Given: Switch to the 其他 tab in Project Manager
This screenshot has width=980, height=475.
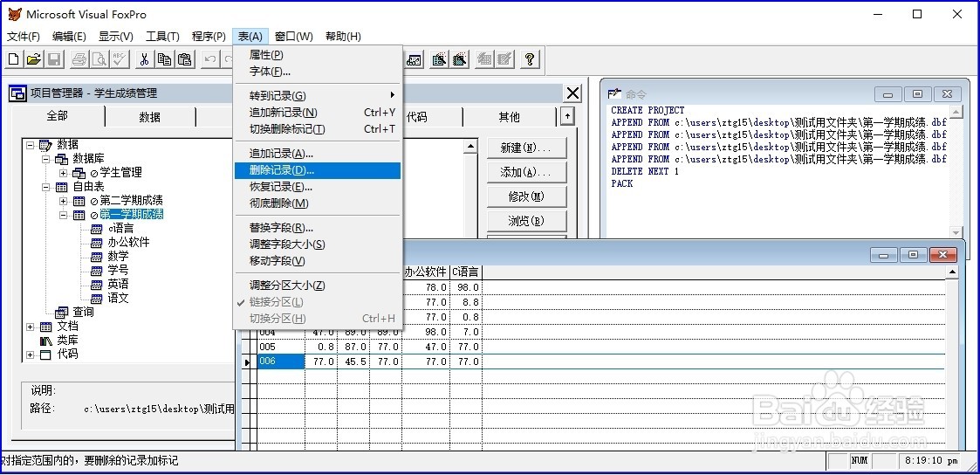Looking at the screenshot, I should coord(509,117).
